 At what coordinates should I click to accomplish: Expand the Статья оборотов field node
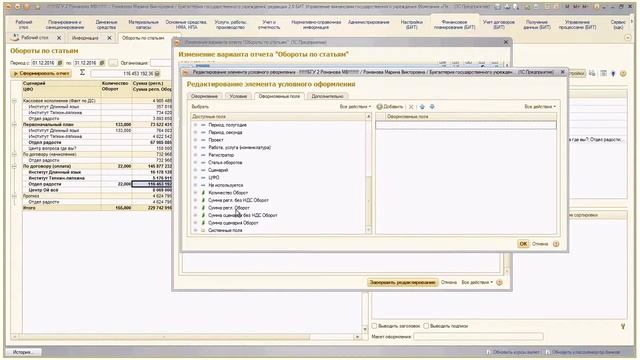[x=195, y=162]
